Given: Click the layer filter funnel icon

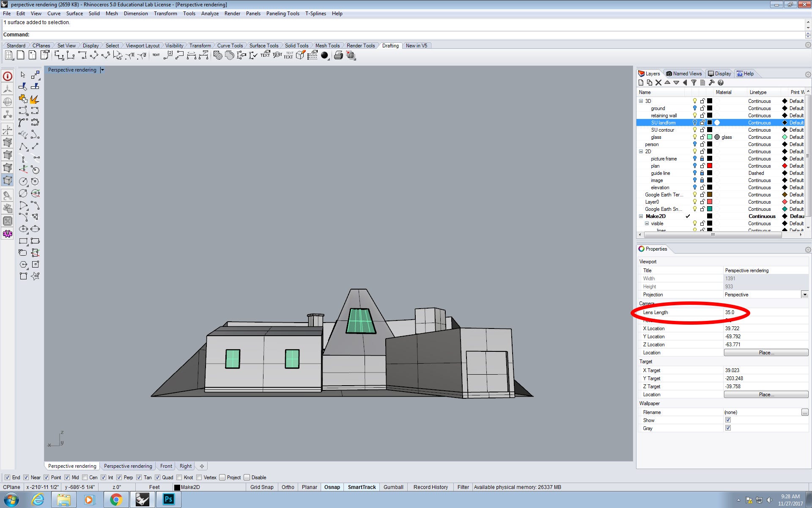Looking at the screenshot, I should click(694, 83).
